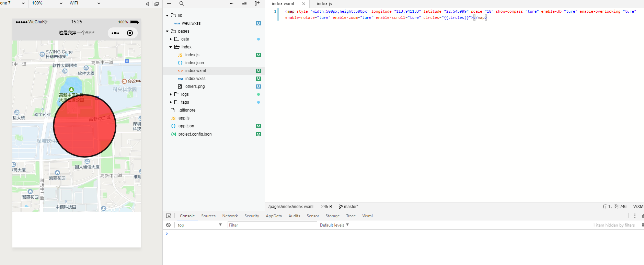Detach the simulator window icon
Image resolution: width=644 pixels, height=265 pixels.
pos(157,4)
